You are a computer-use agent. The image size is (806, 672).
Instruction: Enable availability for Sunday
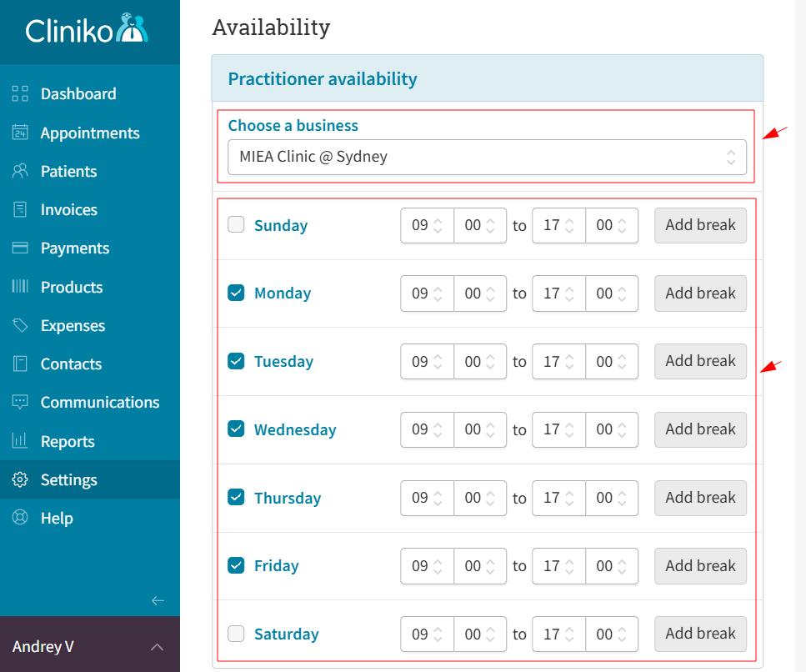236,224
